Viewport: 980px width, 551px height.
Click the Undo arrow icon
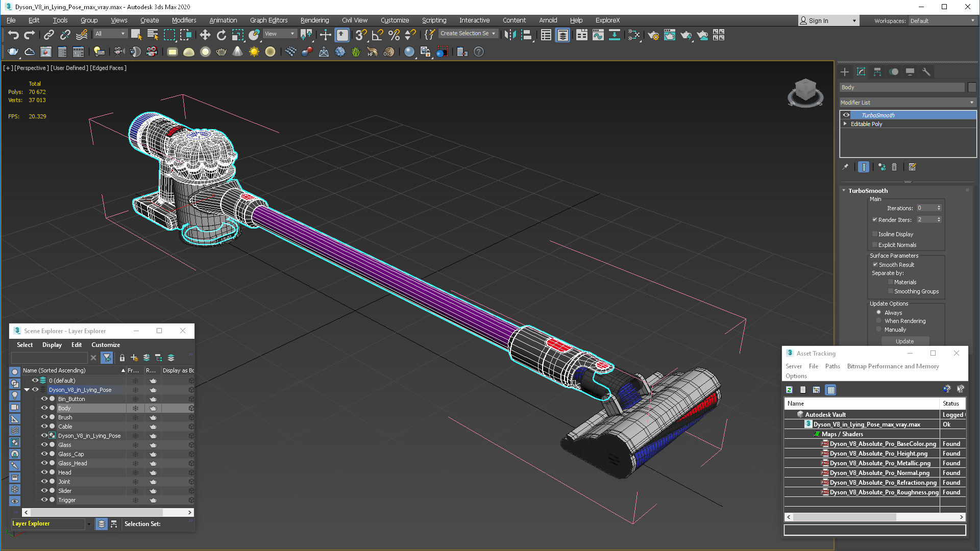[13, 35]
